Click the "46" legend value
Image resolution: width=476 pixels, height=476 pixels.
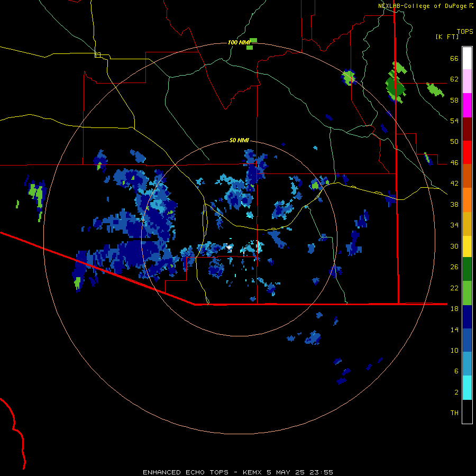tap(454, 163)
